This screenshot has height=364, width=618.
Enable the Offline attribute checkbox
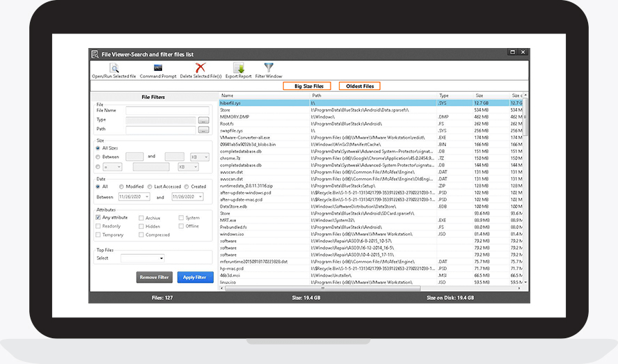click(181, 226)
